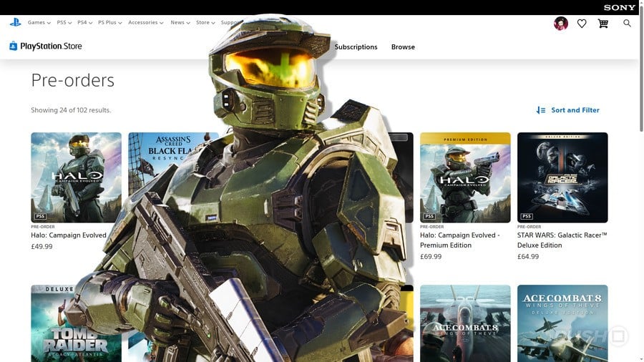This screenshot has height=362, width=644.
Task: Open PlayStation Store home link
Action: (46, 46)
